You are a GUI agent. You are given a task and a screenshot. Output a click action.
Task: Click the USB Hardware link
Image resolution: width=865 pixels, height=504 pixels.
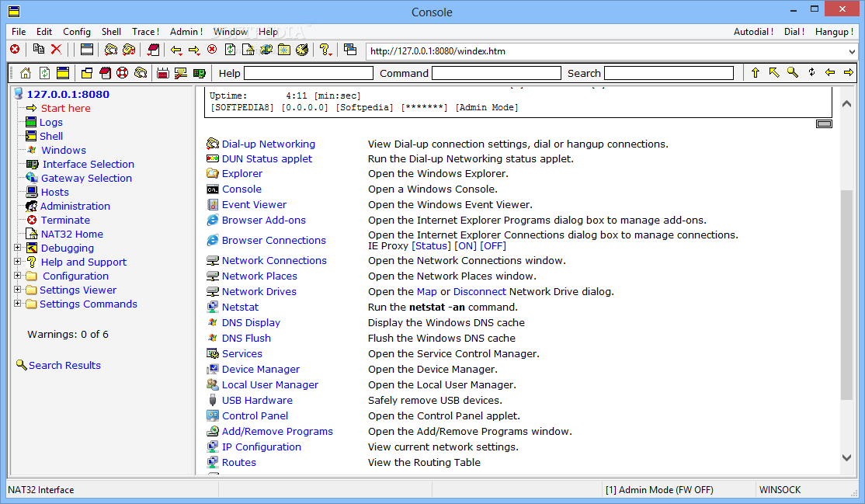257,401
